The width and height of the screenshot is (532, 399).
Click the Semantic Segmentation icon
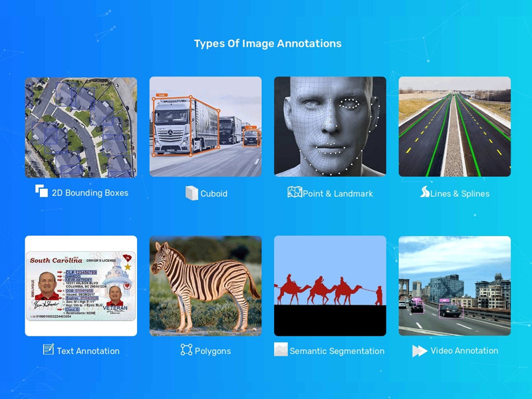click(281, 350)
